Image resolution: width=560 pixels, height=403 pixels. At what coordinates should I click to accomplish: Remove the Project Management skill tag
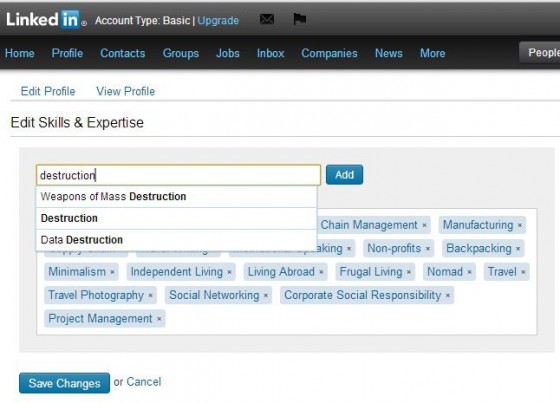[x=159, y=319]
